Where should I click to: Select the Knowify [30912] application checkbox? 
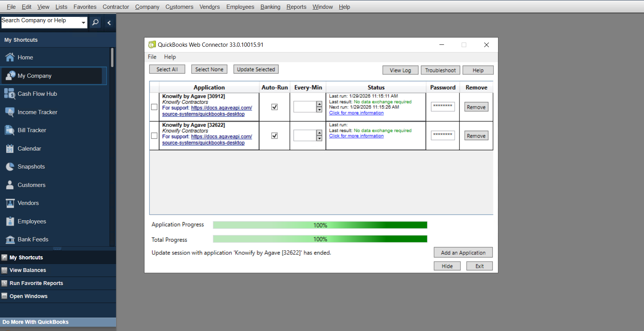[154, 107]
